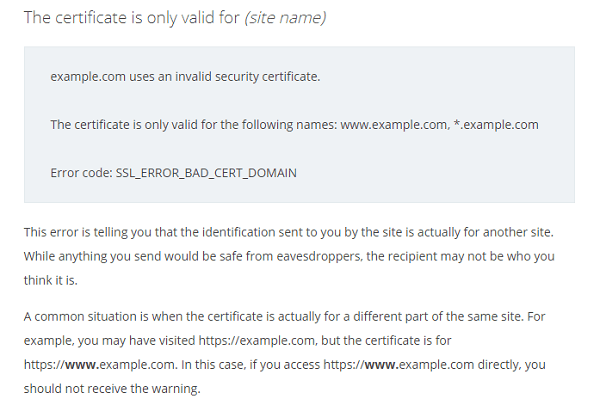Click the heading 'The certificate is only valid for'

[132, 18]
